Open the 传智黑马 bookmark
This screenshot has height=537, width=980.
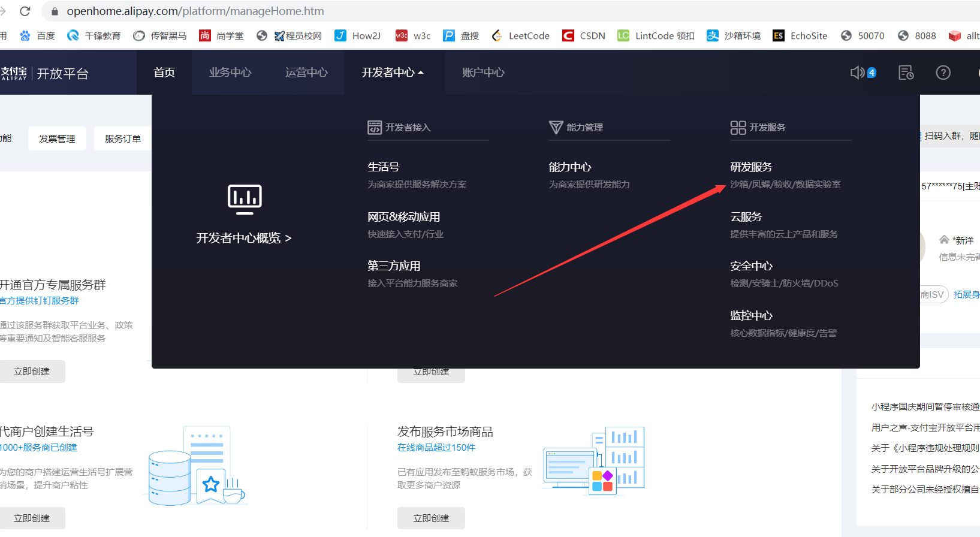click(x=160, y=36)
